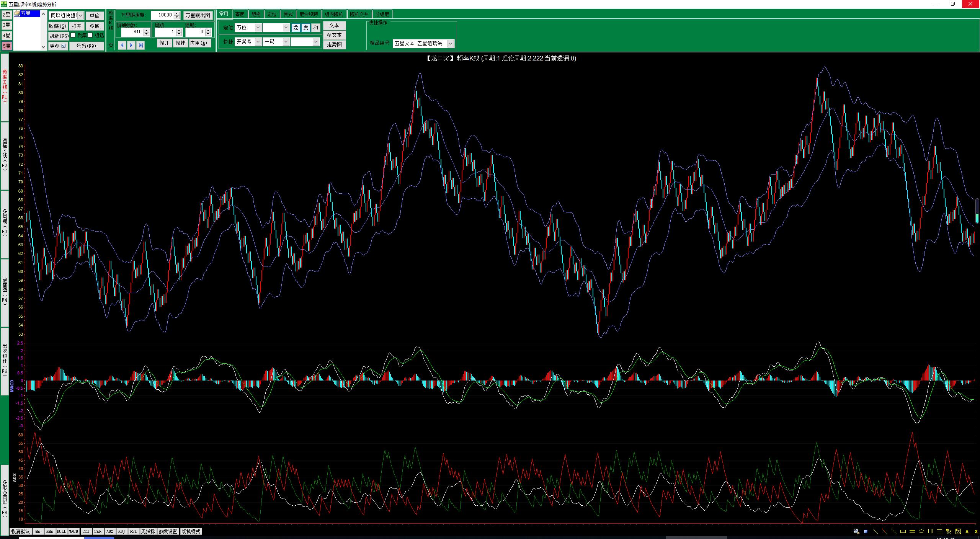Click the 五星 folder icon in list
The height and width of the screenshot is (539, 980).
17,13
